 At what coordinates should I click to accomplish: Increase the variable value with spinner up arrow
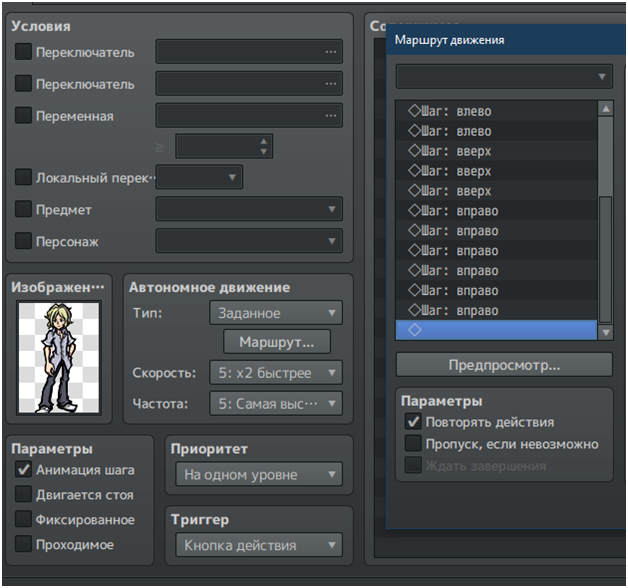click(x=264, y=141)
